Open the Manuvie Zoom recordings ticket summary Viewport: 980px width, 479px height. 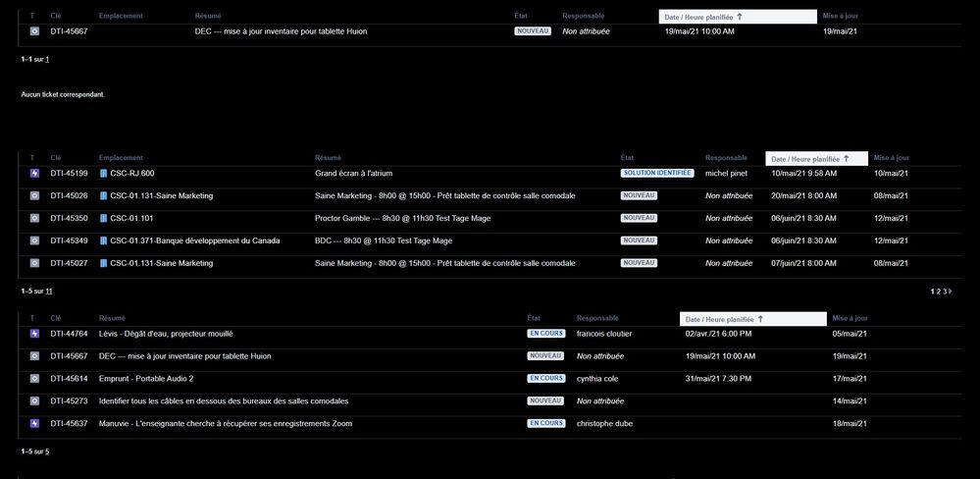click(x=226, y=424)
